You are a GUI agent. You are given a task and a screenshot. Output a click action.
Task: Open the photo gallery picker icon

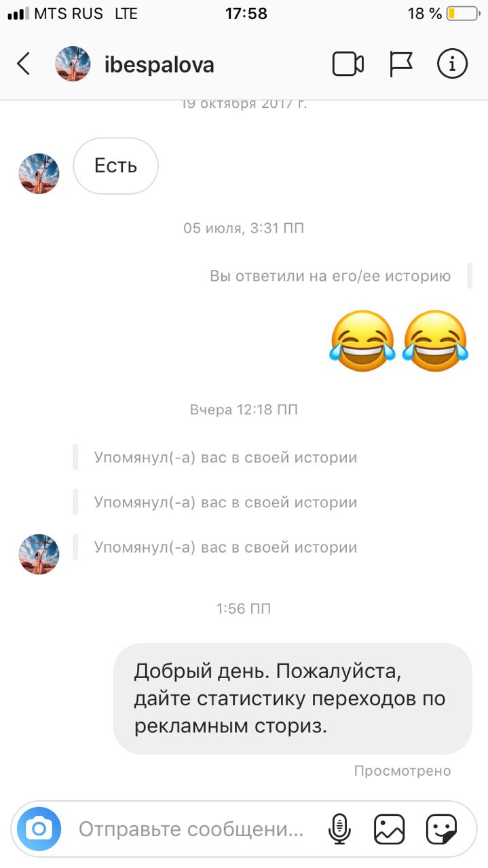tap(390, 829)
